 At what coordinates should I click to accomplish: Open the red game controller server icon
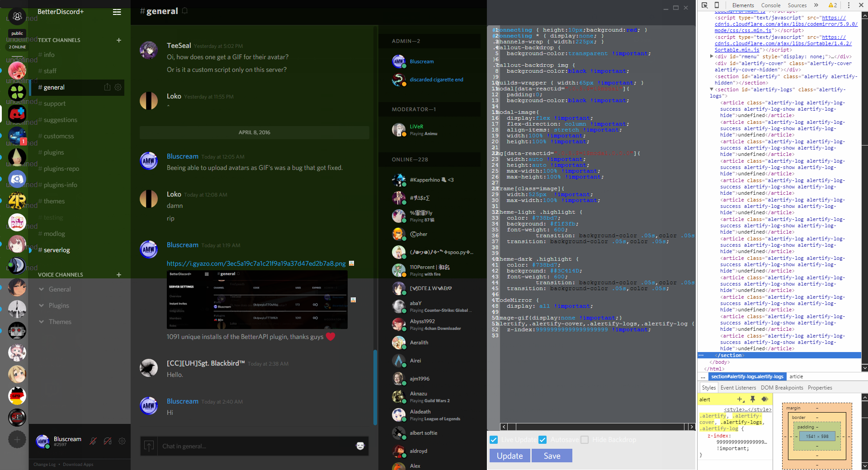17,114
